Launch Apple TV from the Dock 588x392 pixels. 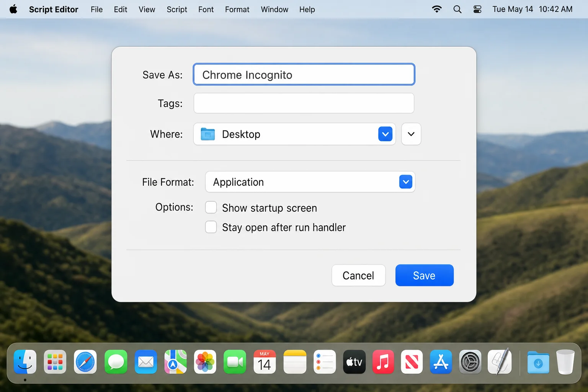(x=354, y=362)
